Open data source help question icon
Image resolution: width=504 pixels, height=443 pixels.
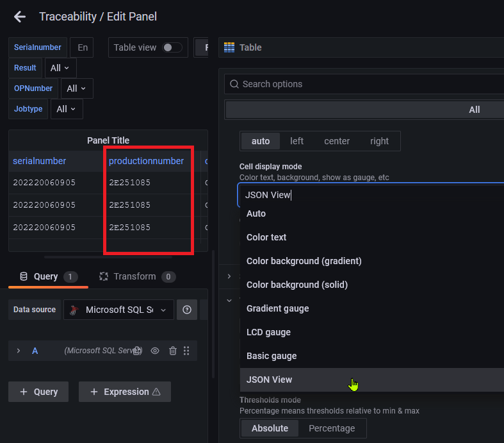[187, 310]
